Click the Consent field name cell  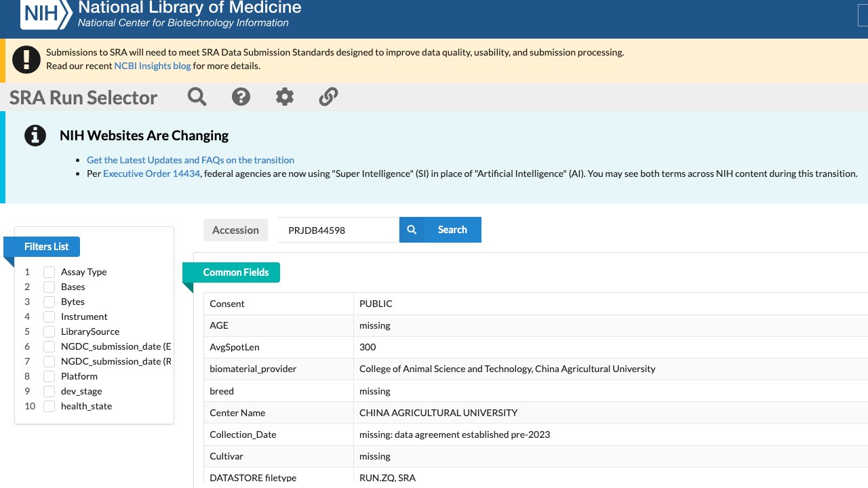tap(279, 304)
